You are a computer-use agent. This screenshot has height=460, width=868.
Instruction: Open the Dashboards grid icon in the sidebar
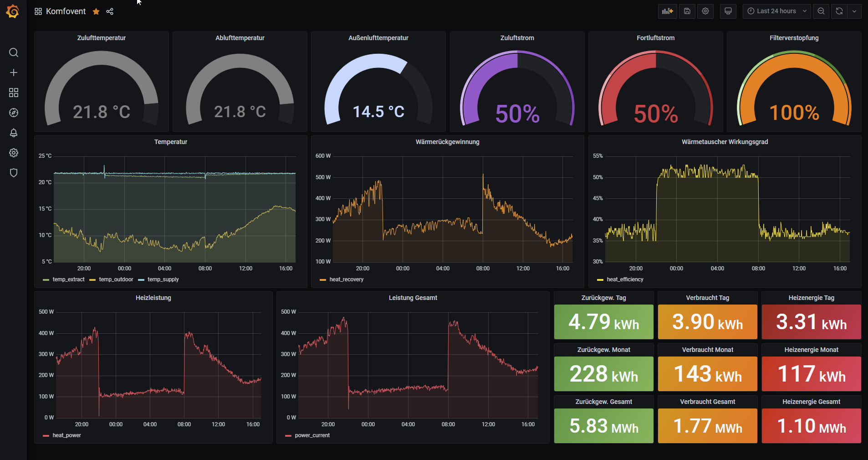14,93
